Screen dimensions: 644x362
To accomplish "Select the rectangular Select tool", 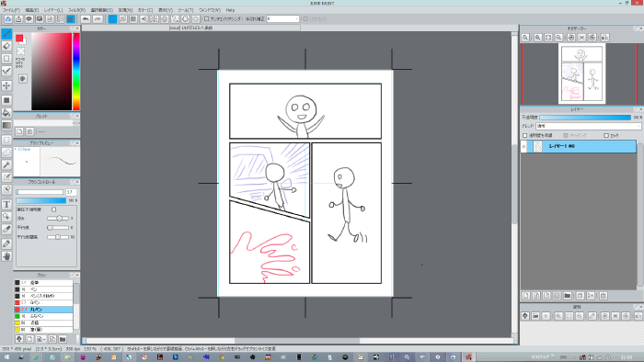I will click(x=6, y=140).
